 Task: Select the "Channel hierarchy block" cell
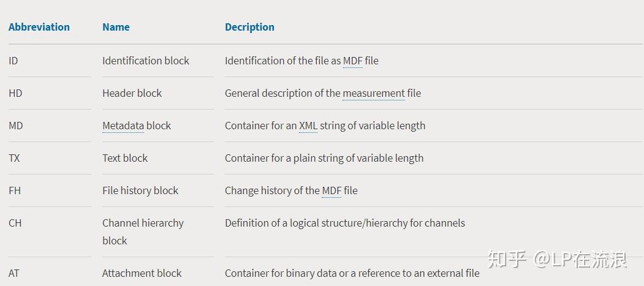click(143, 231)
